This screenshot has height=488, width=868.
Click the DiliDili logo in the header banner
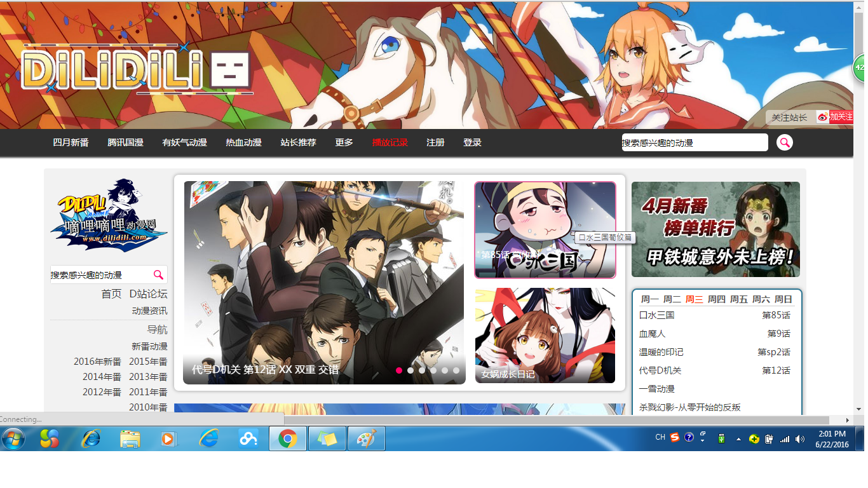pos(137,69)
